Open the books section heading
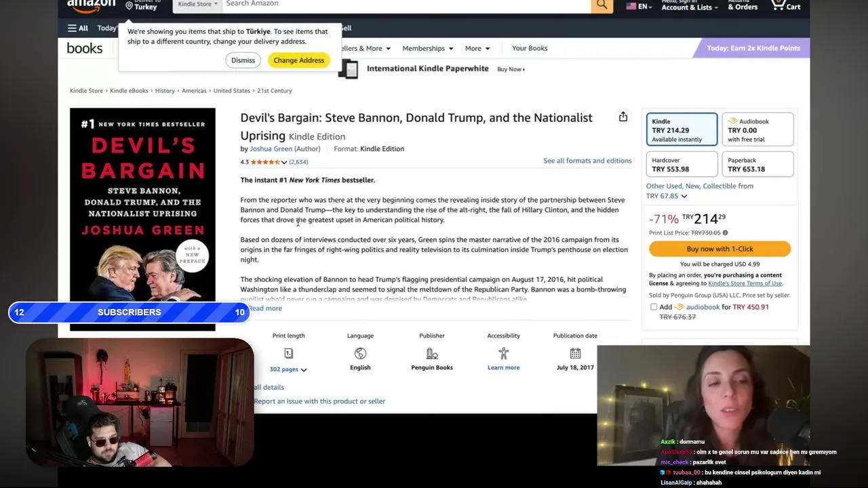Image resolution: width=868 pixels, height=488 pixels. pyautogui.click(x=85, y=48)
